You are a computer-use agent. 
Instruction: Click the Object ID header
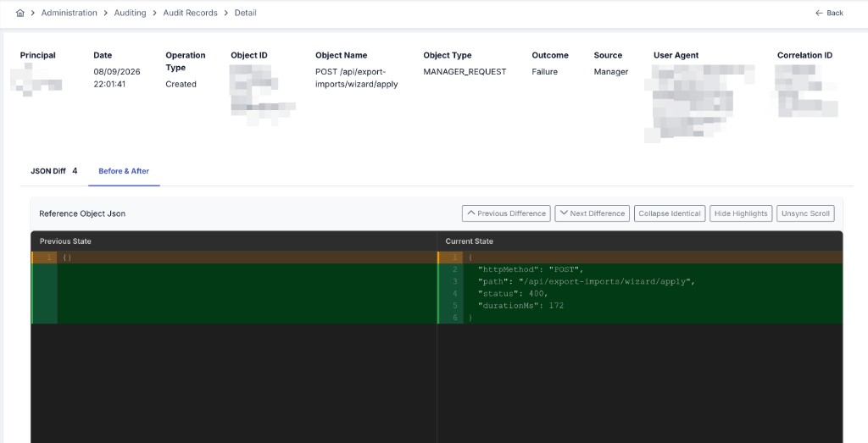[249, 55]
